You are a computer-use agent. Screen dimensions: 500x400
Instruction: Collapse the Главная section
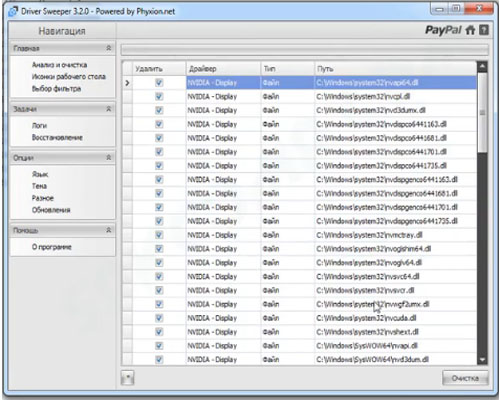coord(109,48)
